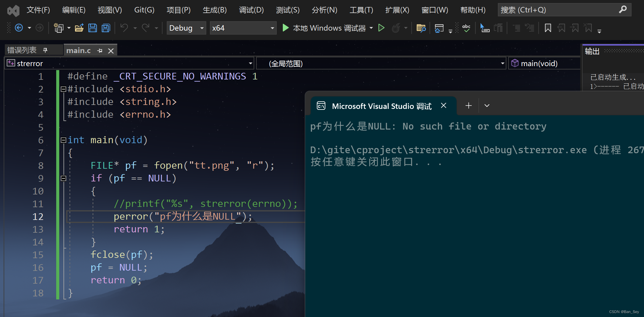
Task: Navigate backward in code
Action: tap(19, 28)
